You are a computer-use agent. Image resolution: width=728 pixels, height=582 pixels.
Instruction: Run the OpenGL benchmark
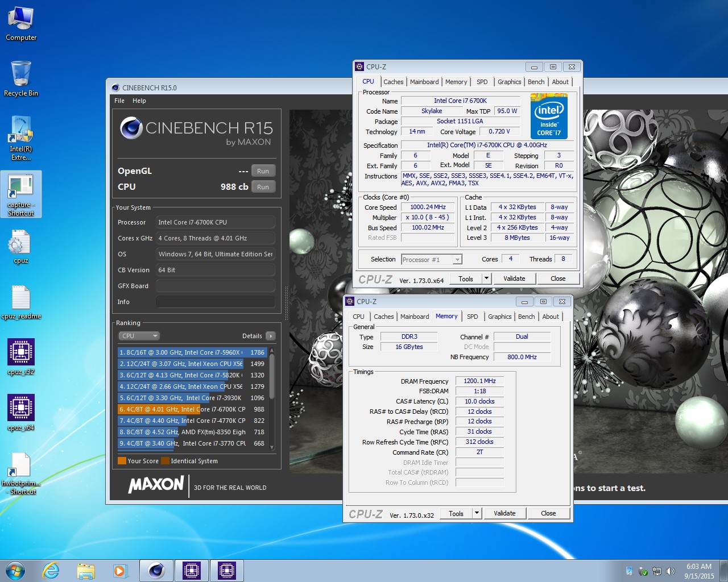[x=263, y=171]
